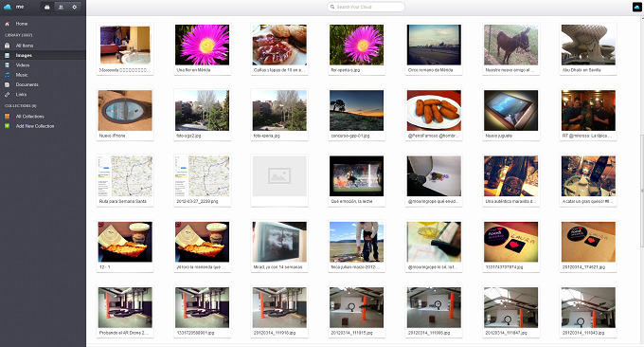Open the 'Ruta para Semana Santa' map
Image resolution: width=644 pixels, height=347 pixels.
pyautogui.click(x=125, y=176)
